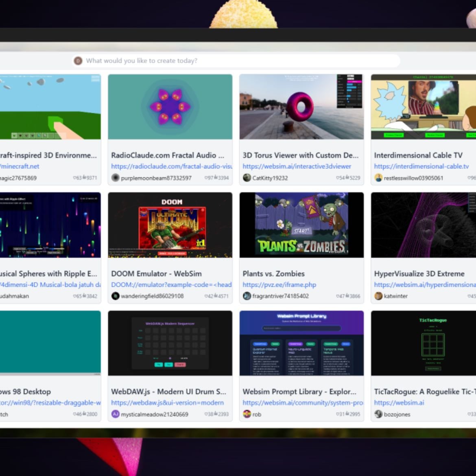Open the minecraft.net URL link
476x476 pixels.
coord(20,166)
